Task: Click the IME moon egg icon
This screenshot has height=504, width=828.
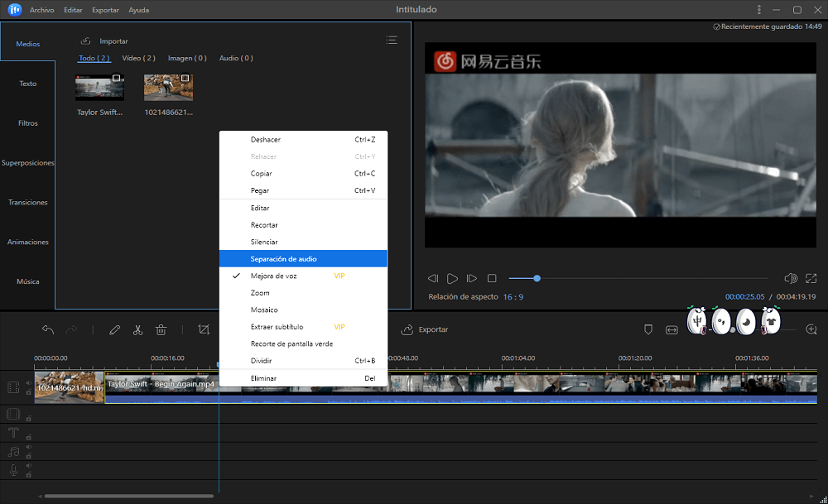Action: tap(746, 321)
